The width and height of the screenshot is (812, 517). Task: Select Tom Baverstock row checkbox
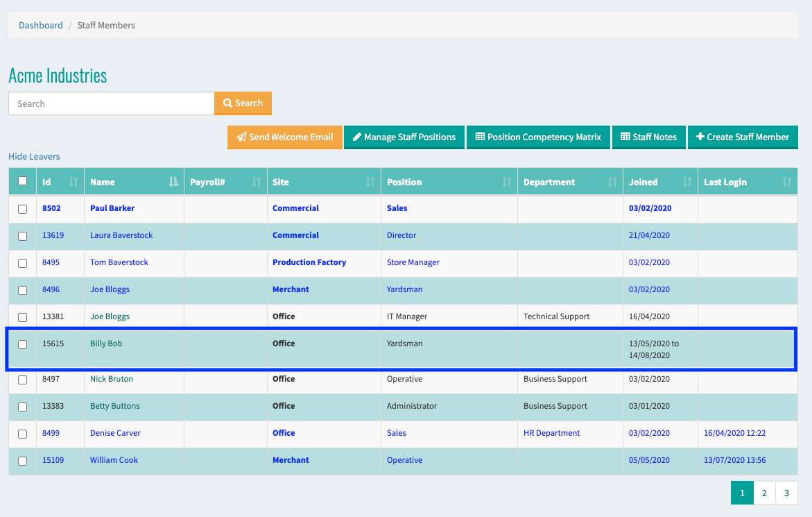tap(22, 263)
